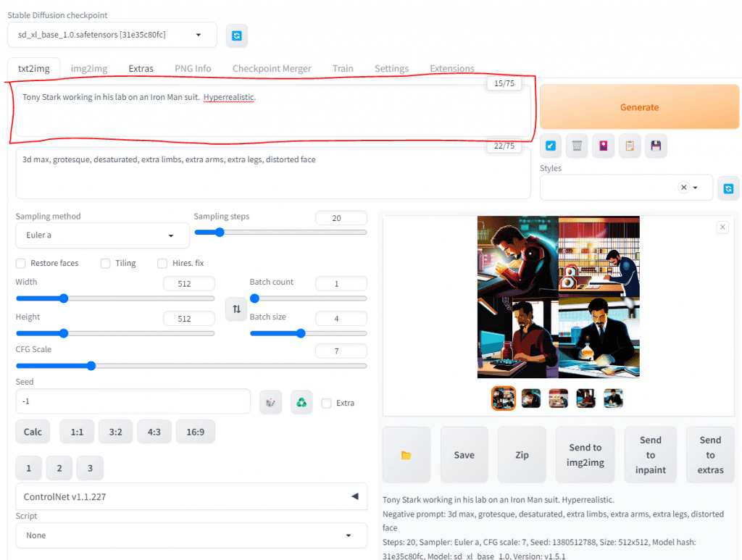The image size is (742, 560).
Task: Click preset button 3
Action: click(x=90, y=468)
